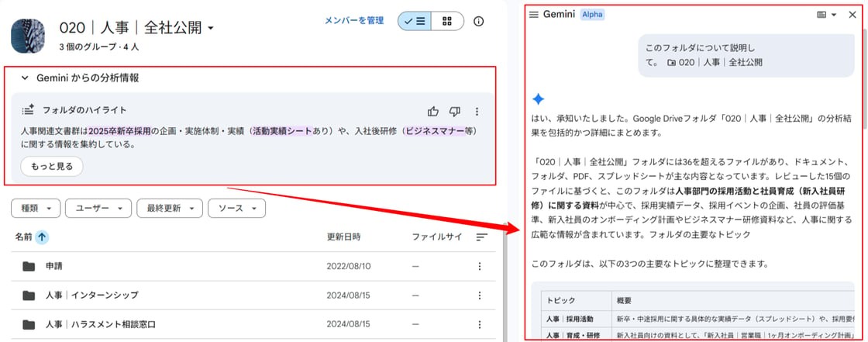Click the メンバーを管理 link
The width and height of the screenshot is (868, 342).
point(353,21)
